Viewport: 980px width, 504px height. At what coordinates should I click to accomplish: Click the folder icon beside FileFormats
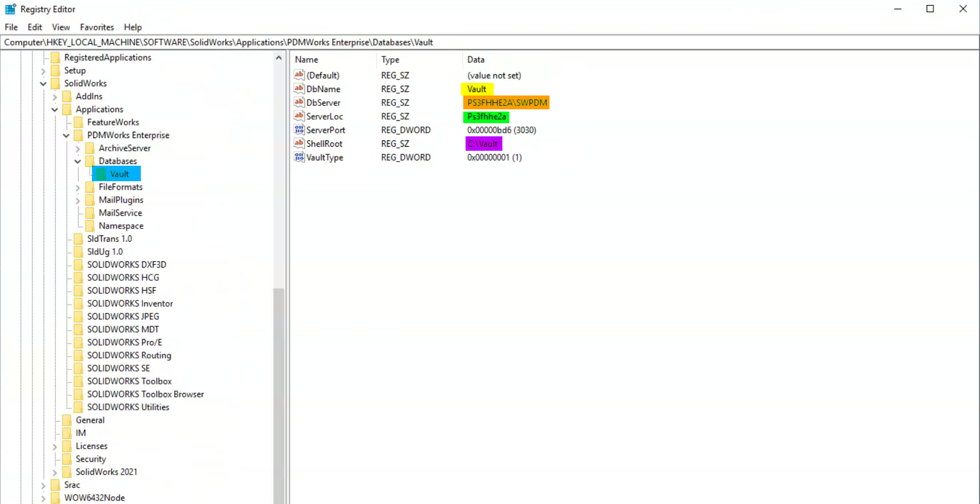tap(90, 187)
